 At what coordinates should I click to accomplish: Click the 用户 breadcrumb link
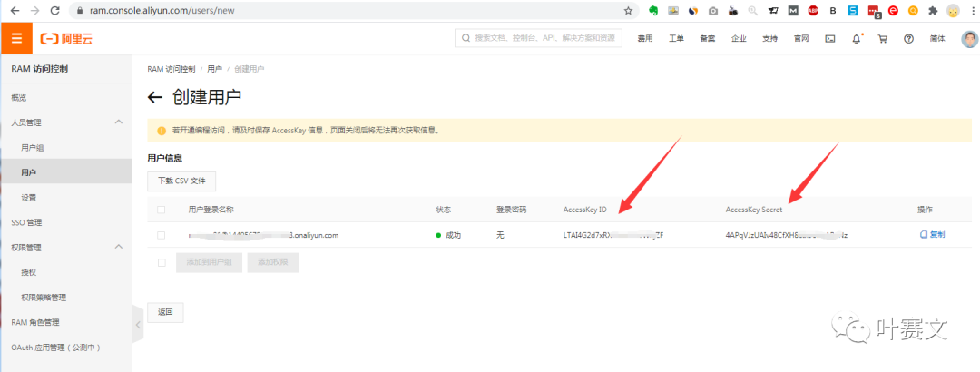(214, 69)
